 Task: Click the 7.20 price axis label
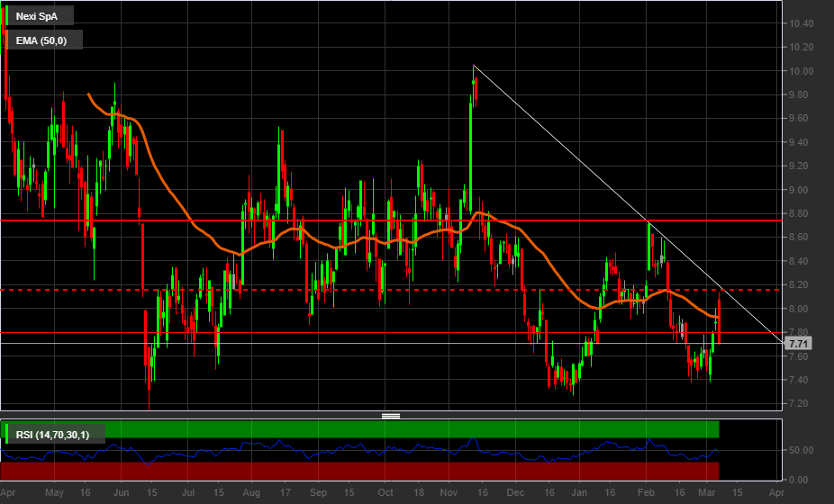tap(801, 403)
